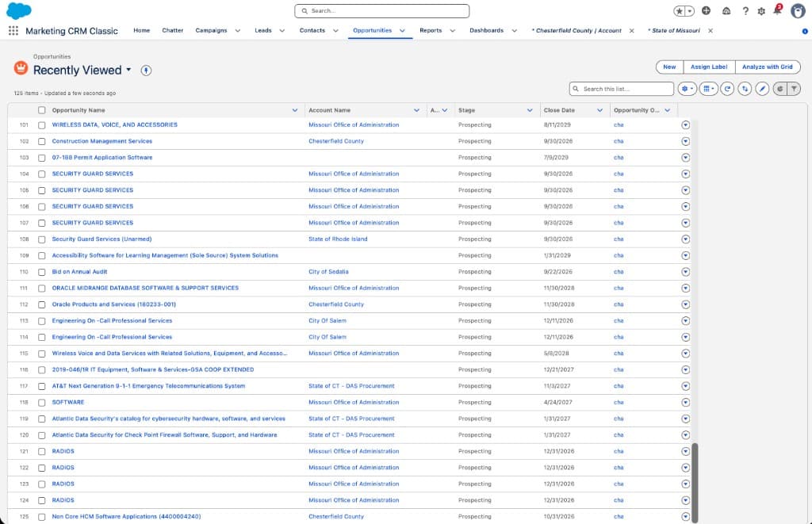Open the Help question mark icon
This screenshot has width=812, height=524.
point(745,10)
